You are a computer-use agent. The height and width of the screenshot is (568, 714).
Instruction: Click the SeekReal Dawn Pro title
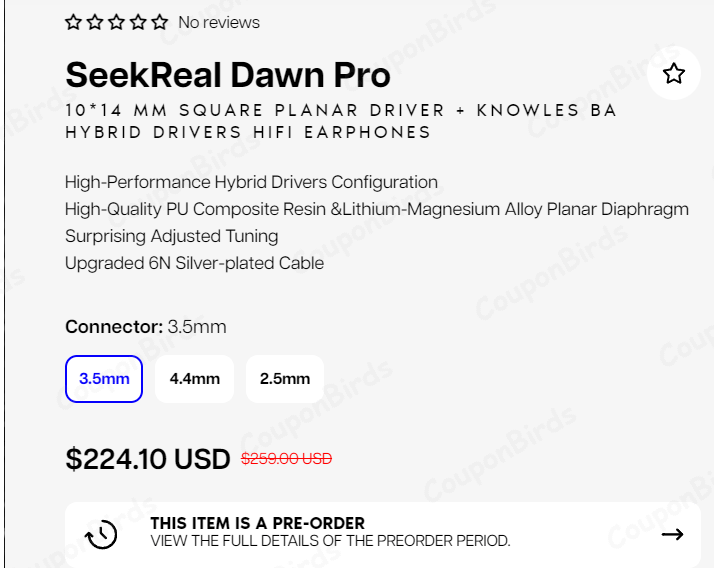tap(228, 75)
